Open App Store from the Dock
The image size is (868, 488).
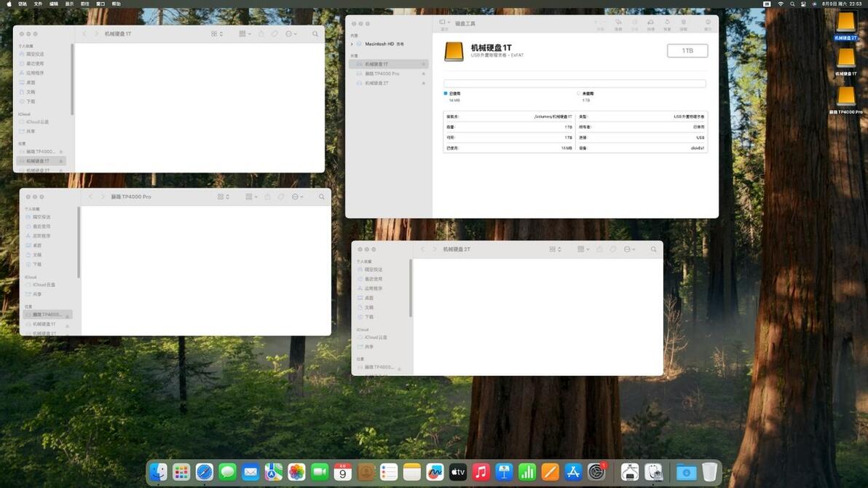pos(573,472)
